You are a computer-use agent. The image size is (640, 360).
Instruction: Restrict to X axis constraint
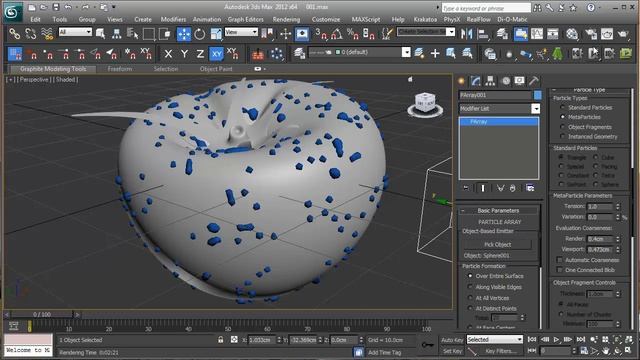click(x=168, y=54)
